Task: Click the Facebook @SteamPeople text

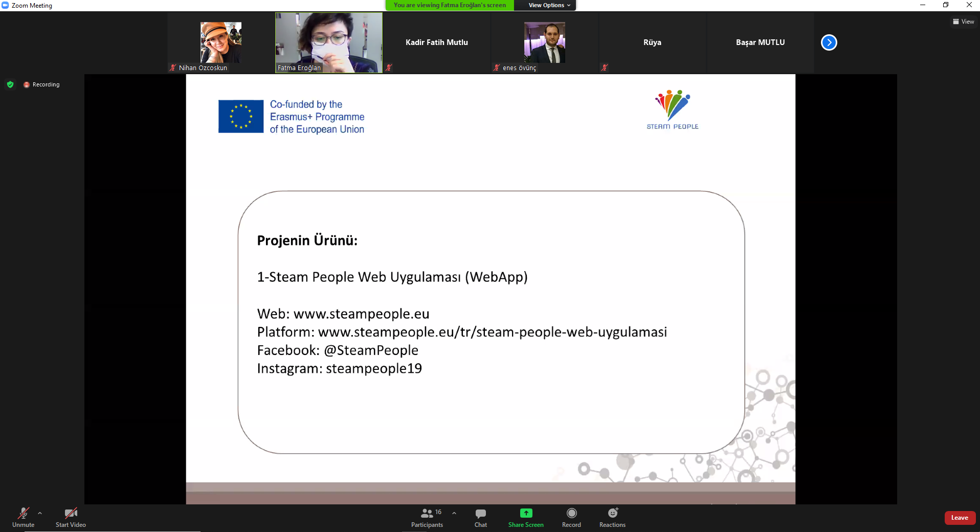Action: (x=338, y=350)
